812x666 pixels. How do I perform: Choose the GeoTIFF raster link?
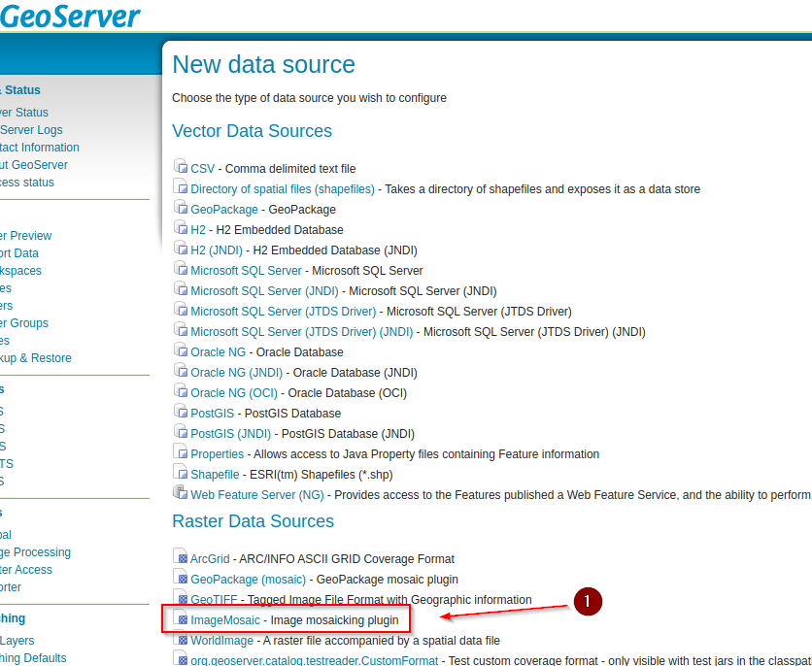tap(214, 600)
